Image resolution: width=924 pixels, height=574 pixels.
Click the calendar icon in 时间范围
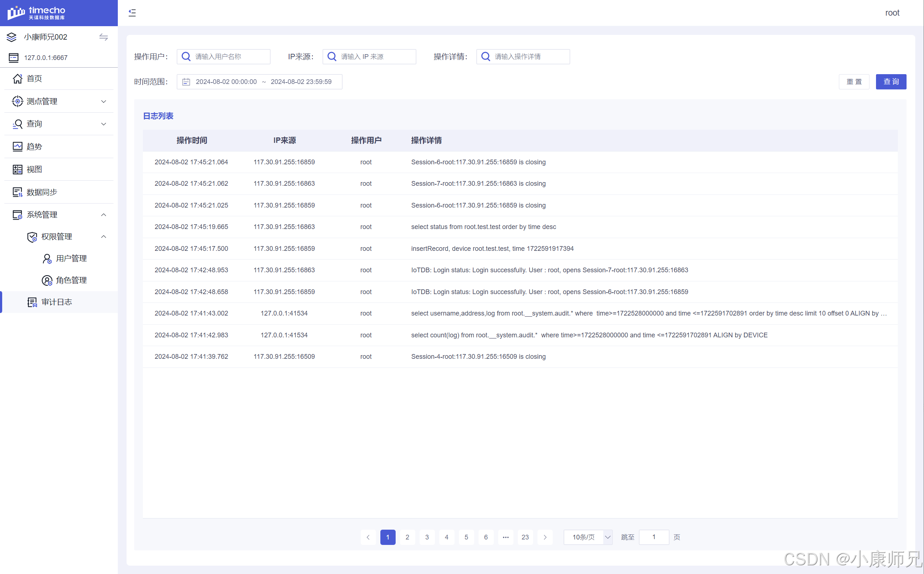(186, 82)
